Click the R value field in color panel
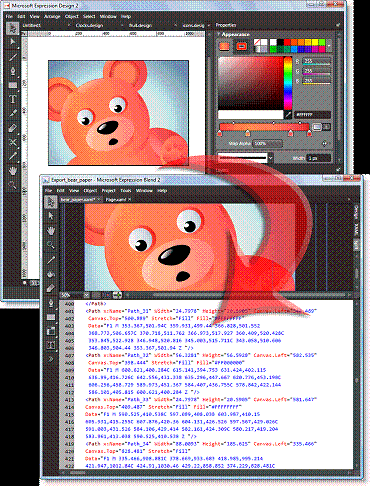This screenshot has height=486, width=370. (317, 61)
